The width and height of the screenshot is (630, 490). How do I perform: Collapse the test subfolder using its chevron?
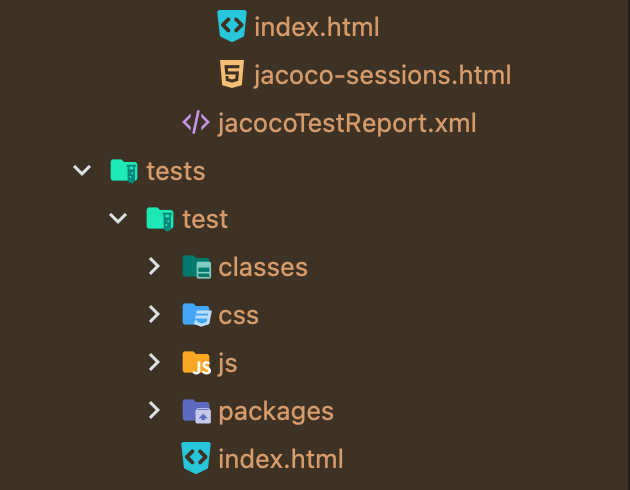coord(118,218)
